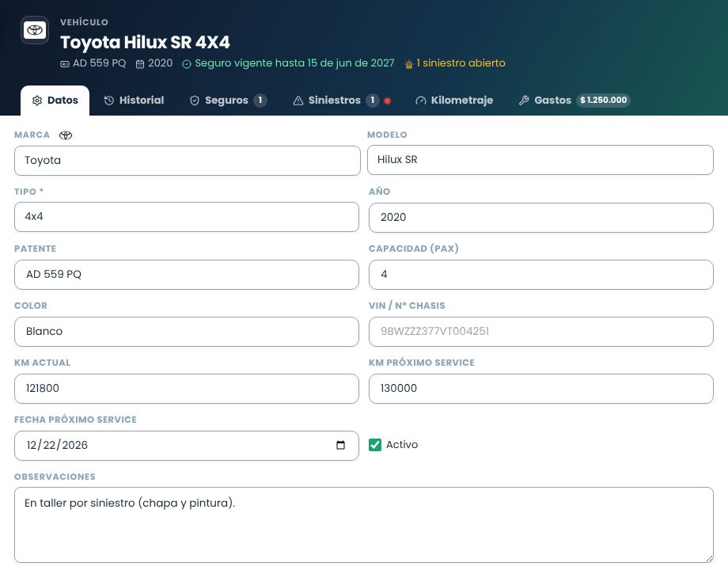728x570 pixels.
Task: Click the Fecha próximo service date field
Action: 187,446
